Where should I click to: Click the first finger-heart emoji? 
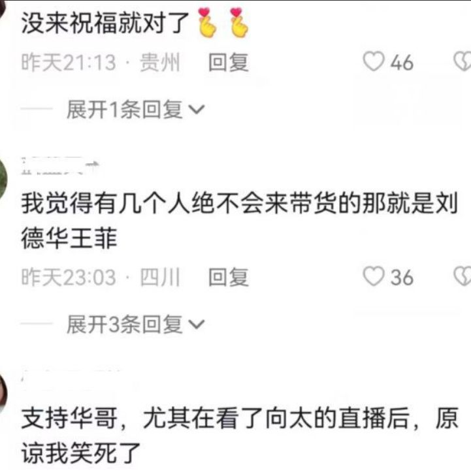tap(208, 23)
